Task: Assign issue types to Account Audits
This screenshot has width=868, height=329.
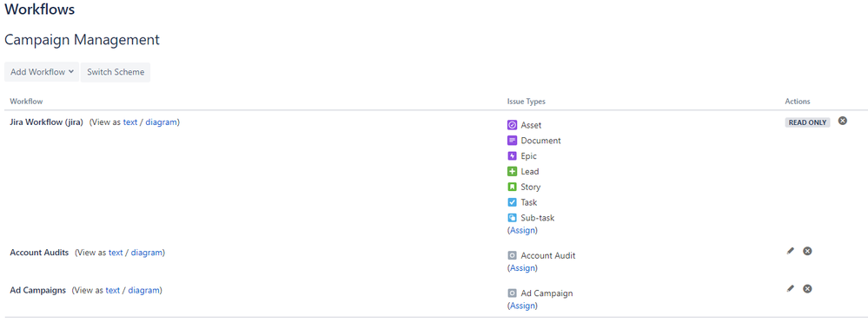Action: tap(522, 267)
